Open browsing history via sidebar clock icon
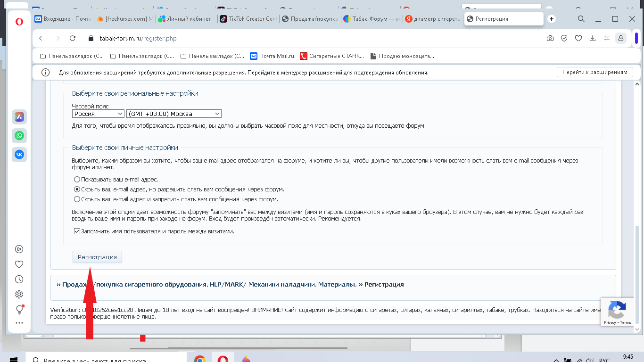This screenshot has width=644, height=362. coord(19,279)
